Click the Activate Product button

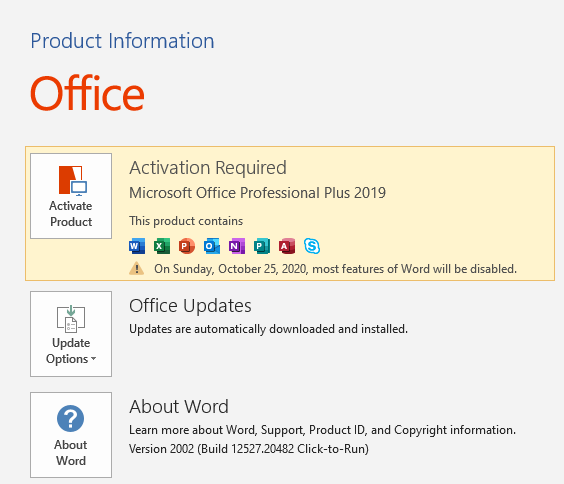(71, 196)
